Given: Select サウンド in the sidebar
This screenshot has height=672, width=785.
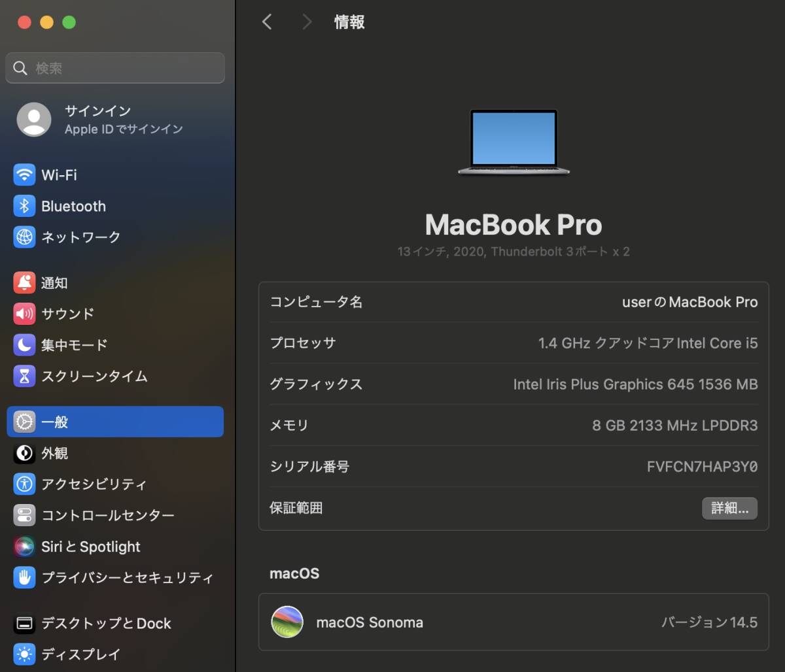Looking at the screenshot, I should 115,314.
